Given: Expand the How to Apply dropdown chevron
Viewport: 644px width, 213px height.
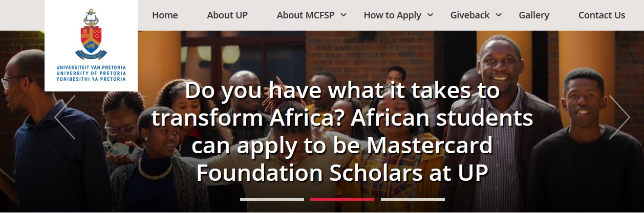Looking at the screenshot, I should click(430, 15).
